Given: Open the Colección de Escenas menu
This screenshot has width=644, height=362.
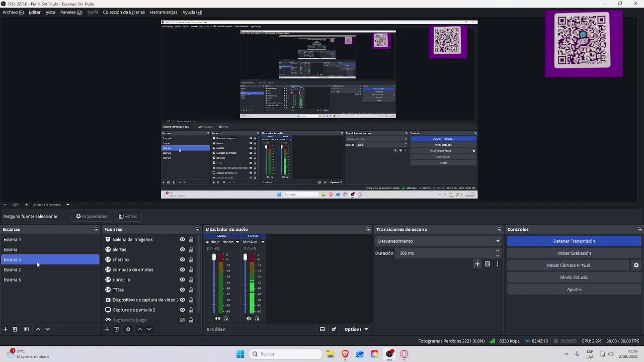Looking at the screenshot, I should (x=124, y=12).
